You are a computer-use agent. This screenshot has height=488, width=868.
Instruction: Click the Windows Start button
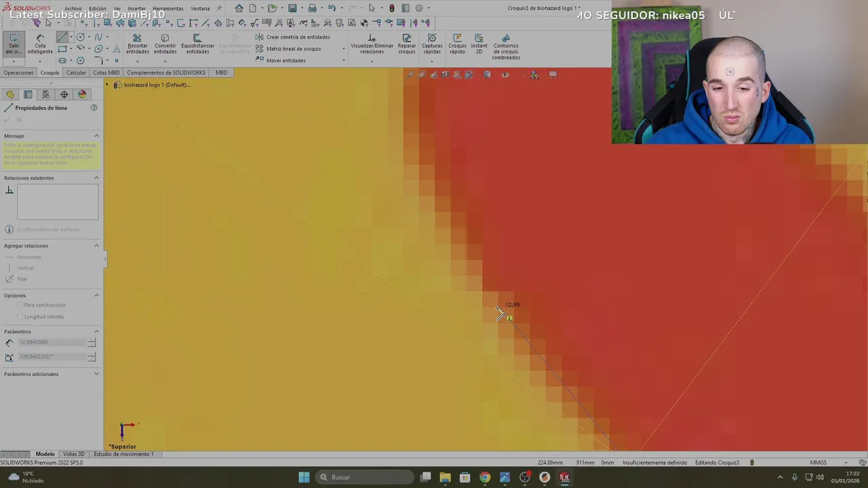[304, 477]
